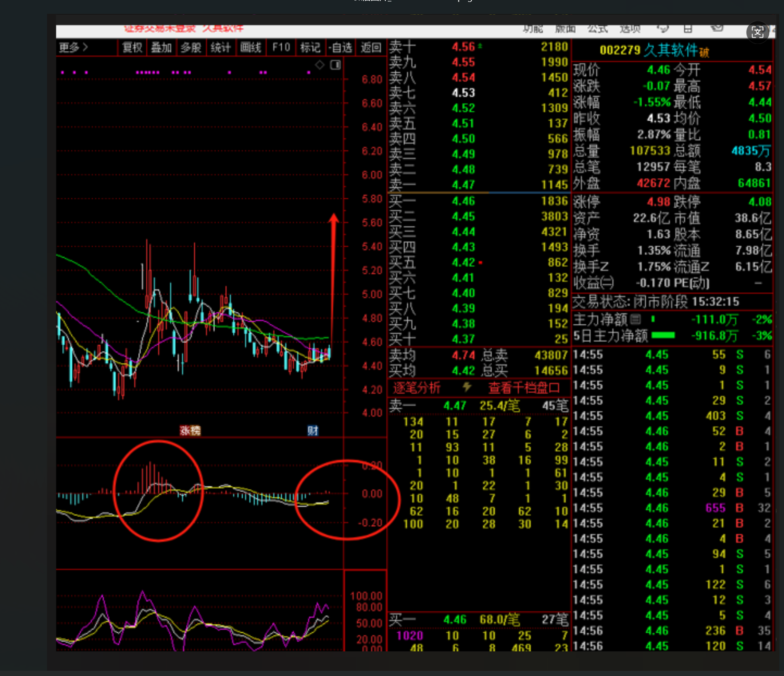Click the 总买 value 14656
The height and width of the screenshot is (676, 784).
(551, 370)
